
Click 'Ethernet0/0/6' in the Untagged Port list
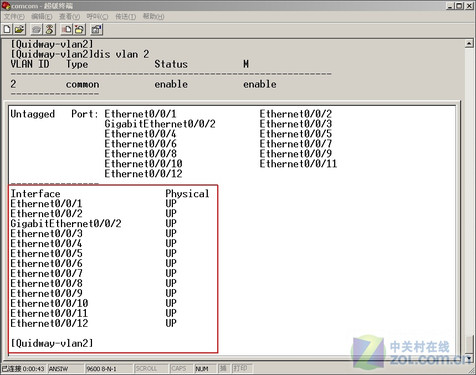(140, 144)
